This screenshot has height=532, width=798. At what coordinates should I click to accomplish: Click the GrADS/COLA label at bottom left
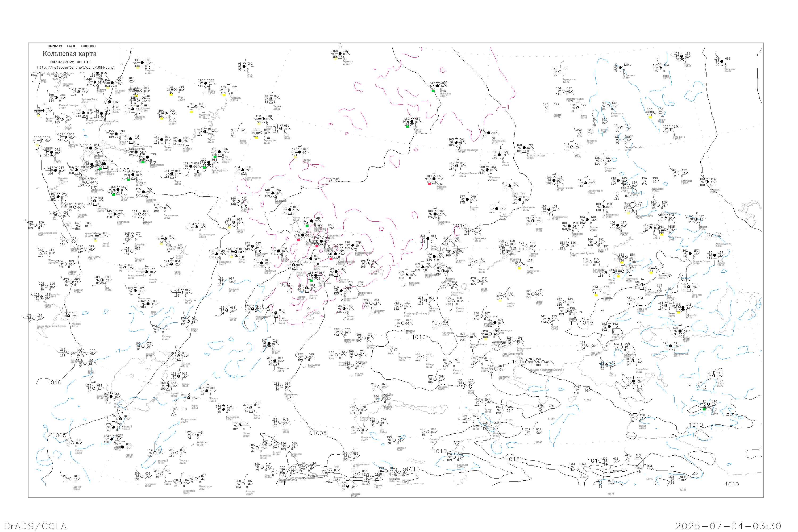35,526
